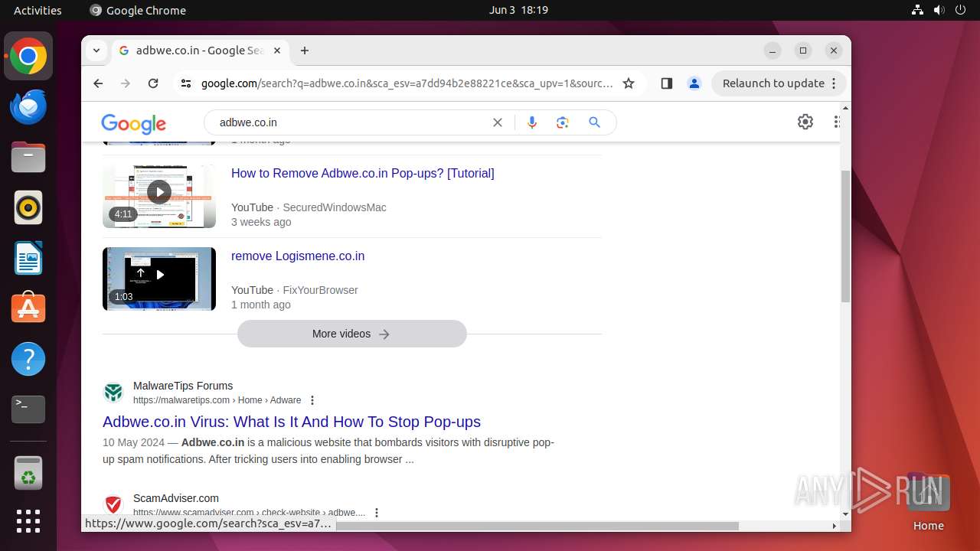This screenshot has height=551, width=980.
Task: Go to Google homepage via logo
Action: point(133,123)
